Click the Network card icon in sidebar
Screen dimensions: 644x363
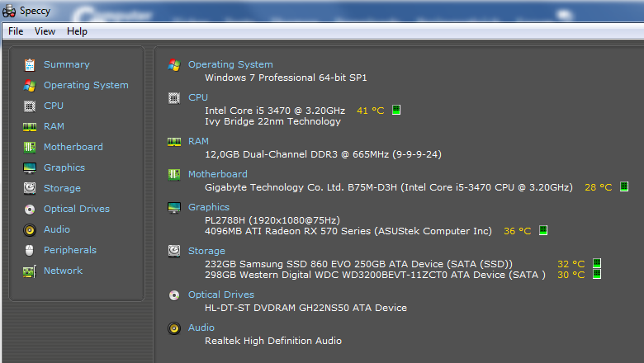[30, 271]
